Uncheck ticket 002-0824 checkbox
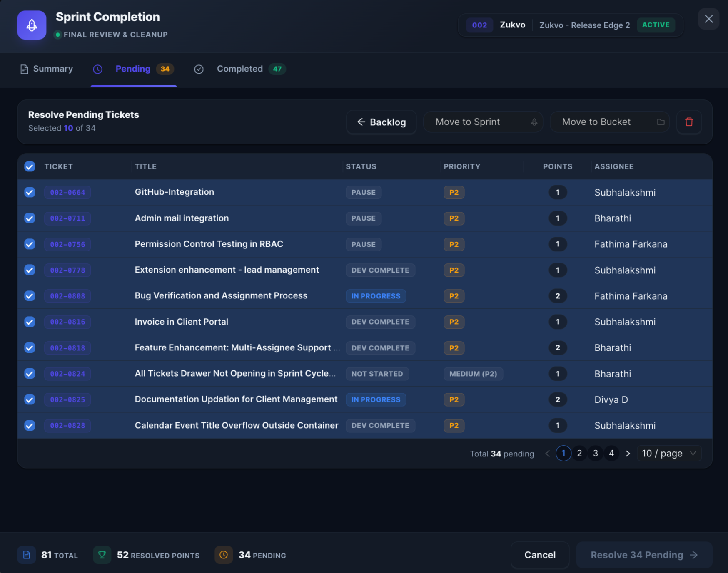 [30, 374]
